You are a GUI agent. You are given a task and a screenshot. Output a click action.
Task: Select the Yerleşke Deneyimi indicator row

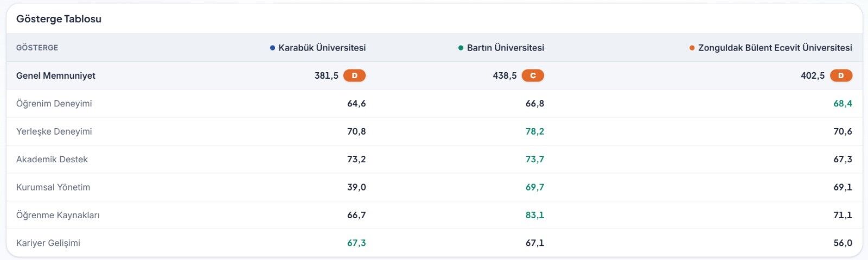point(434,131)
